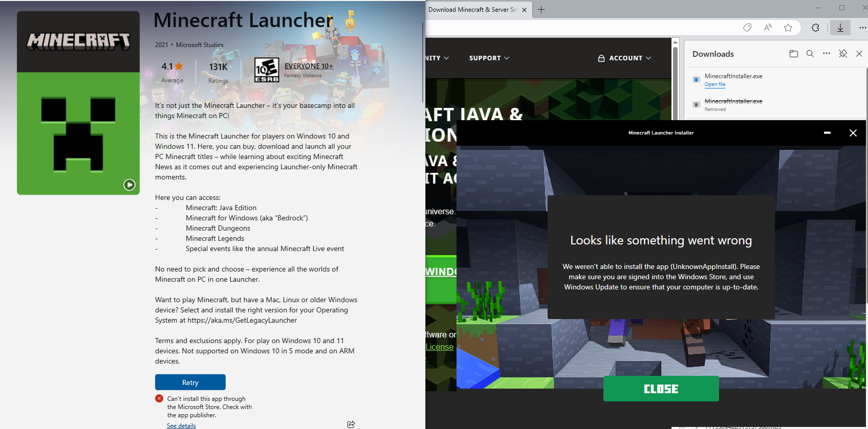Play the Minecraft trailer video
Viewport: 868px width, 429px height.
(x=129, y=185)
